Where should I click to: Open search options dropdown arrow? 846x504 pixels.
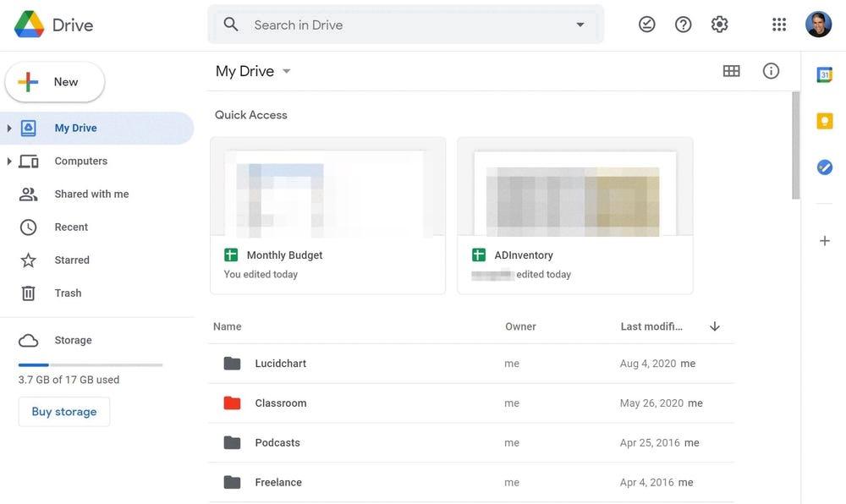pyautogui.click(x=580, y=25)
